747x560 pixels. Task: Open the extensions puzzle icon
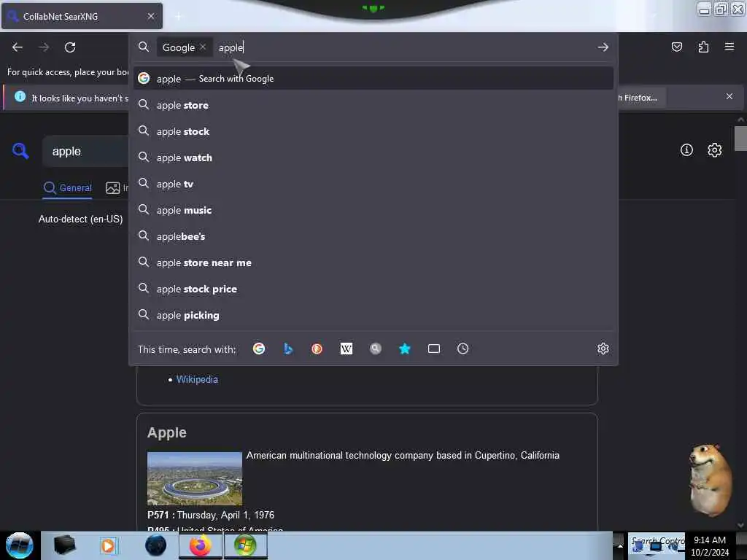[x=703, y=47]
